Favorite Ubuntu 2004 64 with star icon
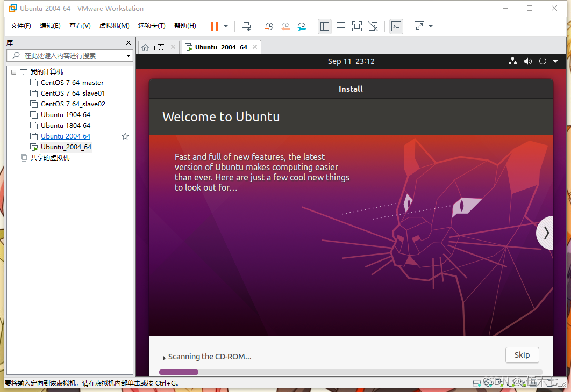 click(125, 136)
